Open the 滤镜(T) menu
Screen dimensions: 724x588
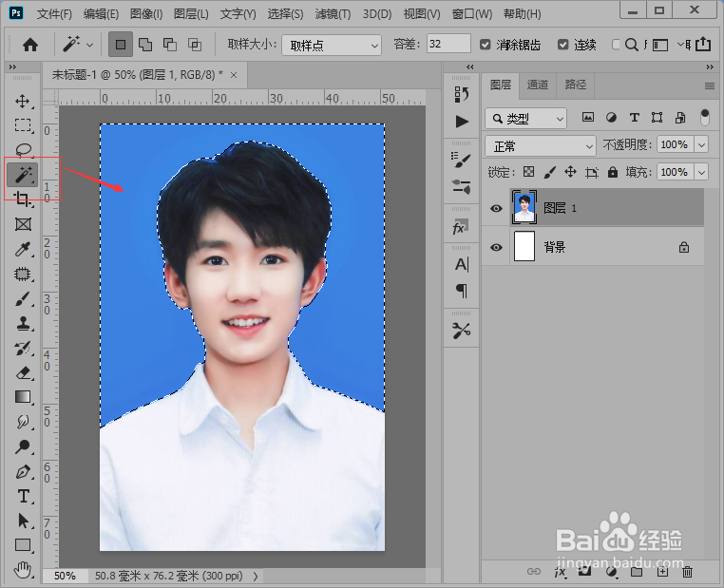331,14
